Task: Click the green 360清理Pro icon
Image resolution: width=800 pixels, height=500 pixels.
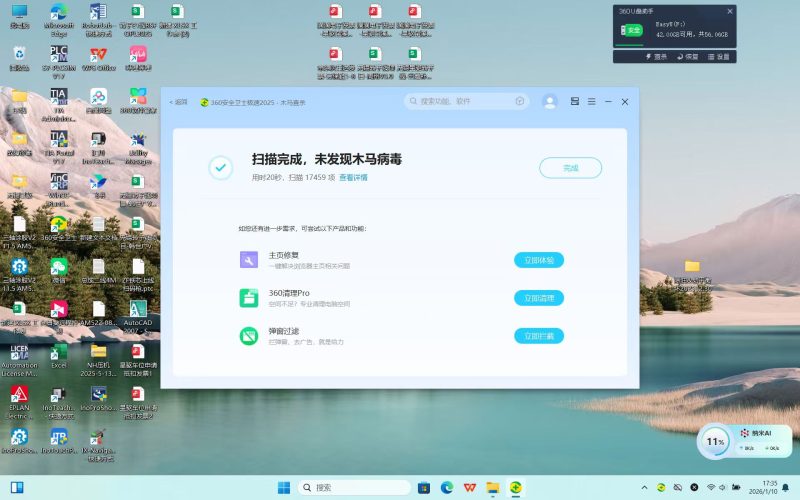Action: point(248,298)
